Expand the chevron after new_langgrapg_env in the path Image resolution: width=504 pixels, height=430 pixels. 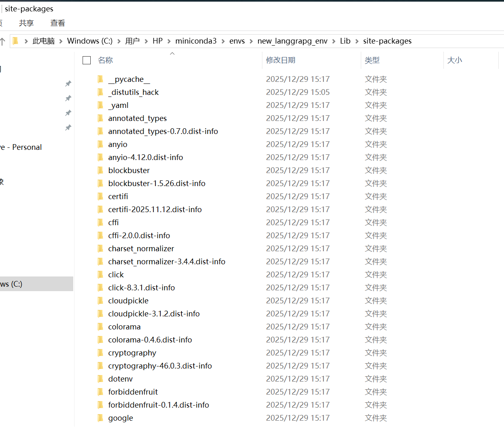click(x=334, y=41)
